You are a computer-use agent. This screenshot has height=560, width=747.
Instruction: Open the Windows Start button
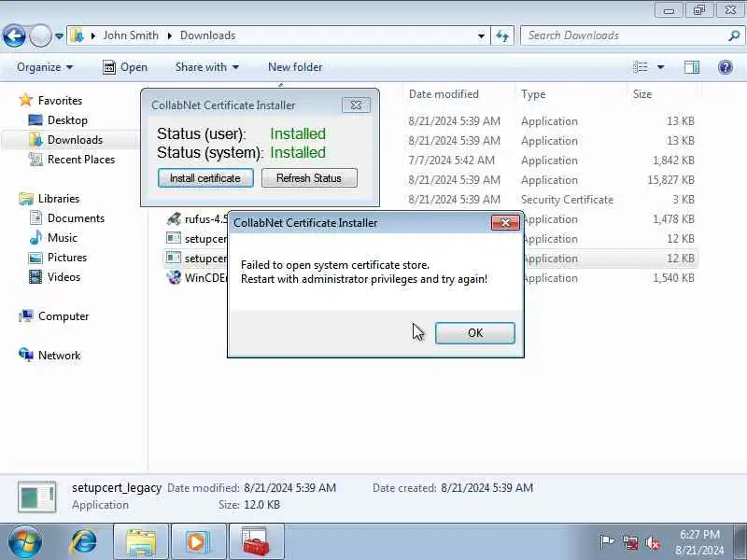click(x=25, y=541)
